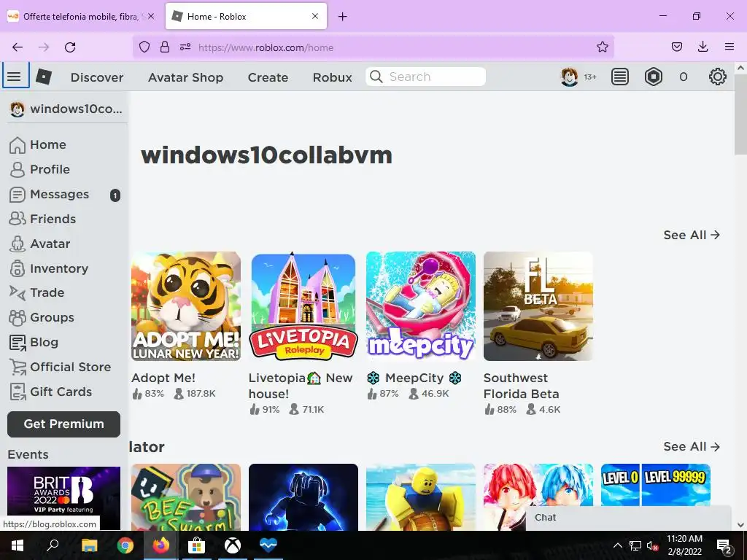Image resolution: width=747 pixels, height=560 pixels.
Task: Open the Robux balance icon
Action: 654,77
